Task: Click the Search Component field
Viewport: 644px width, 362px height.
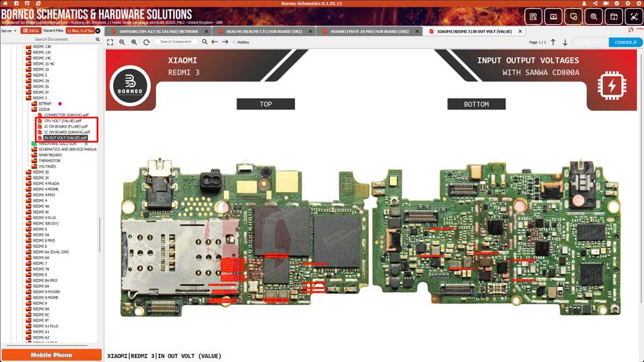Action: click(x=176, y=42)
